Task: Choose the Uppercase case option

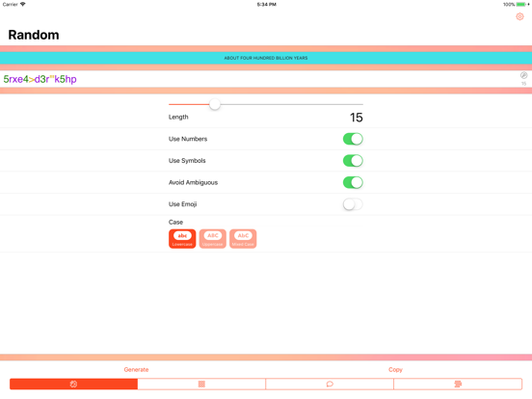Action: click(x=213, y=239)
